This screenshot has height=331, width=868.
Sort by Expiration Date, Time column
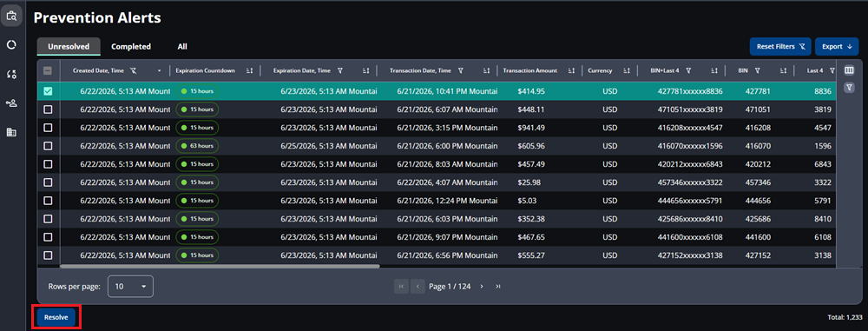pos(366,71)
